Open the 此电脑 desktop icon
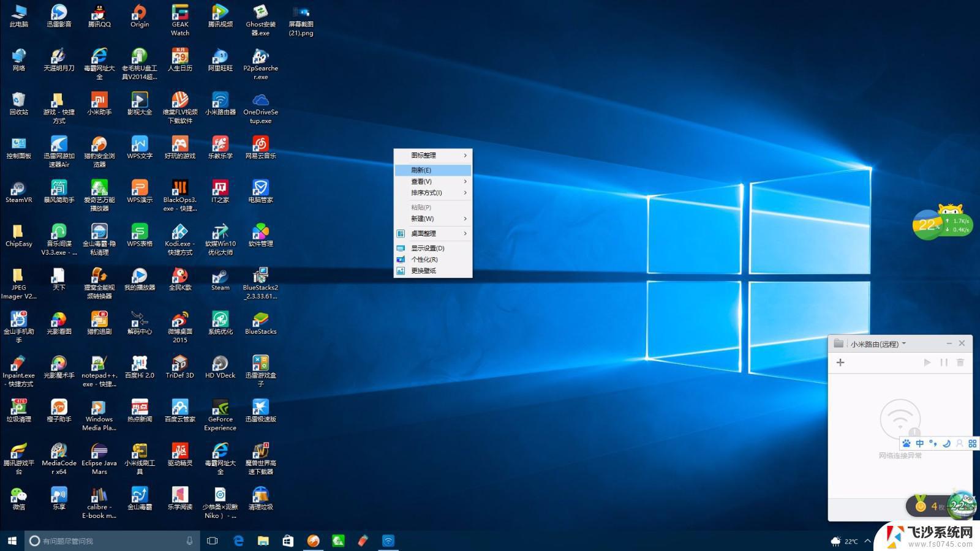Screen dimensions: 980x551 (18, 16)
